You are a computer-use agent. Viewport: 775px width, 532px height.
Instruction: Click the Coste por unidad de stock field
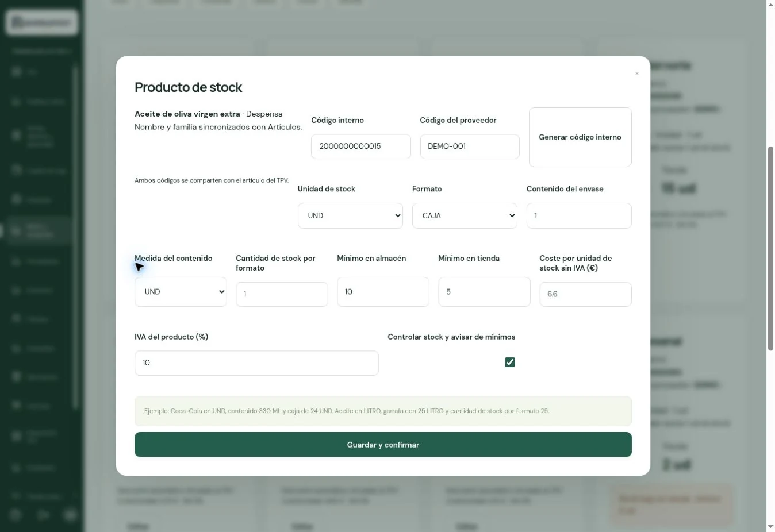tap(585, 294)
